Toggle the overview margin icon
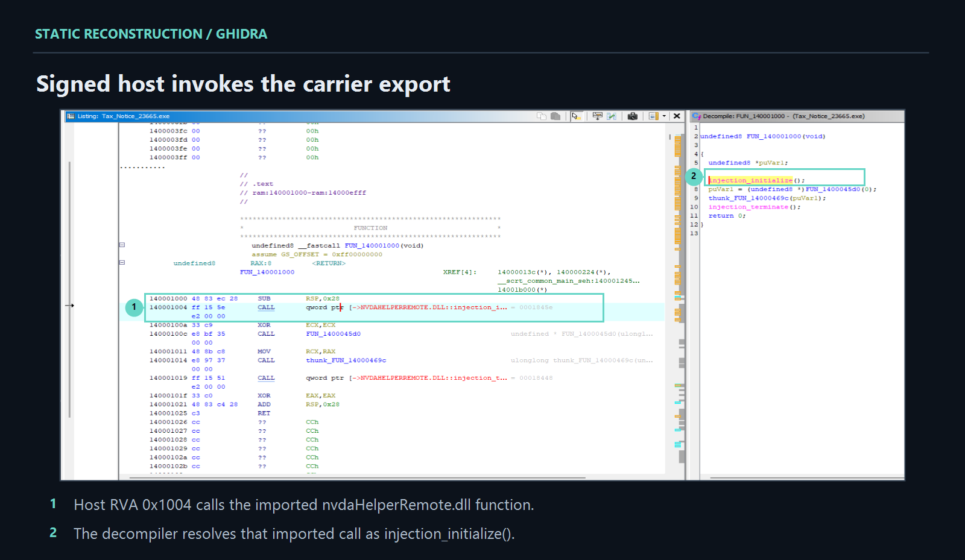The width and height of the screenshot is (965, 560). coord(653,116)
